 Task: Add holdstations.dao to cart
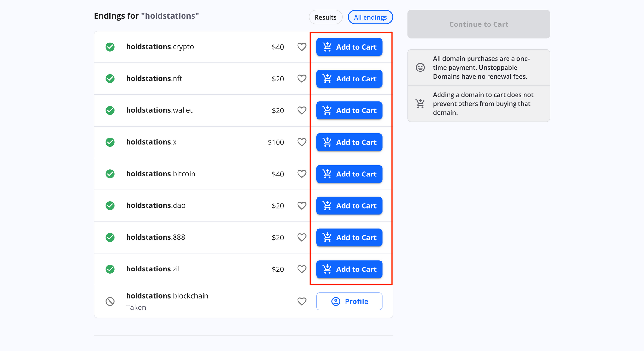pyautogui.click(x=349, y=205)
